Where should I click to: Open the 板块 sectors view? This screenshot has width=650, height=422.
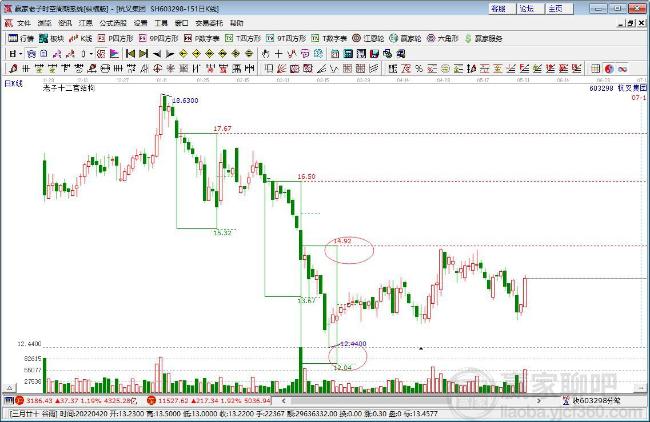pos(51,39)
